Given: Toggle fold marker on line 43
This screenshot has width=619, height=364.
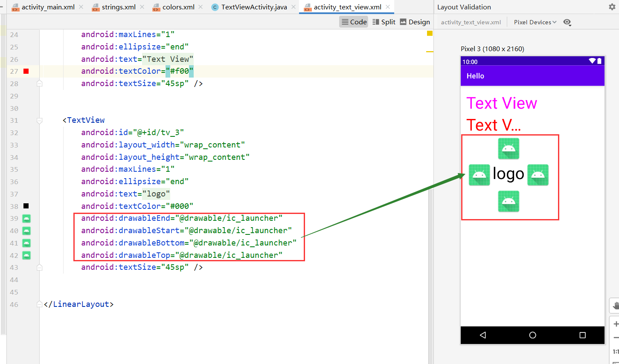Looking at the screenshot, I should click(40, 267).
